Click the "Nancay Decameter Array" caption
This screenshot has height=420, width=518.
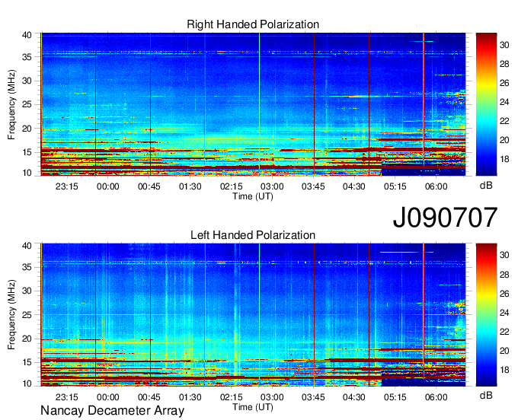click(112, 411)
